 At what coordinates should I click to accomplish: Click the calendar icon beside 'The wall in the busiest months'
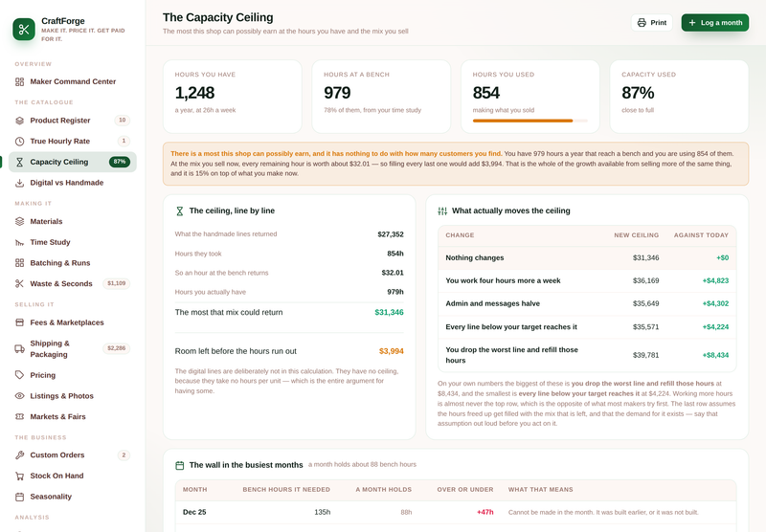click(x=180, y=466)
